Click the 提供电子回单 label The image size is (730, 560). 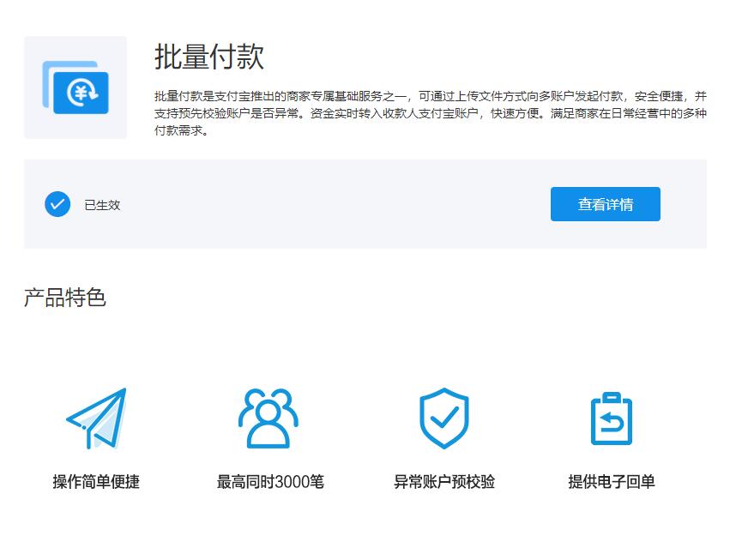pyautogui.click(x=612, y=481)
